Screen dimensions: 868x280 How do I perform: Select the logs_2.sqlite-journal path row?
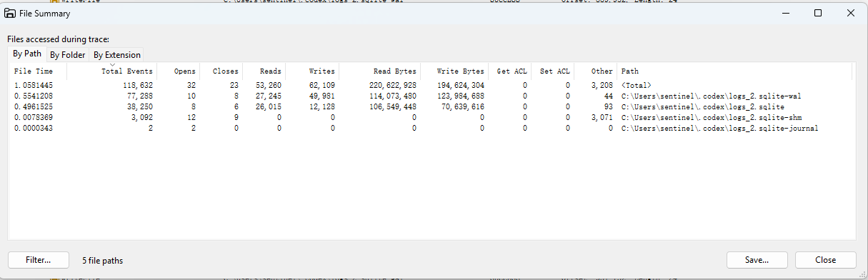click(720, 128)
